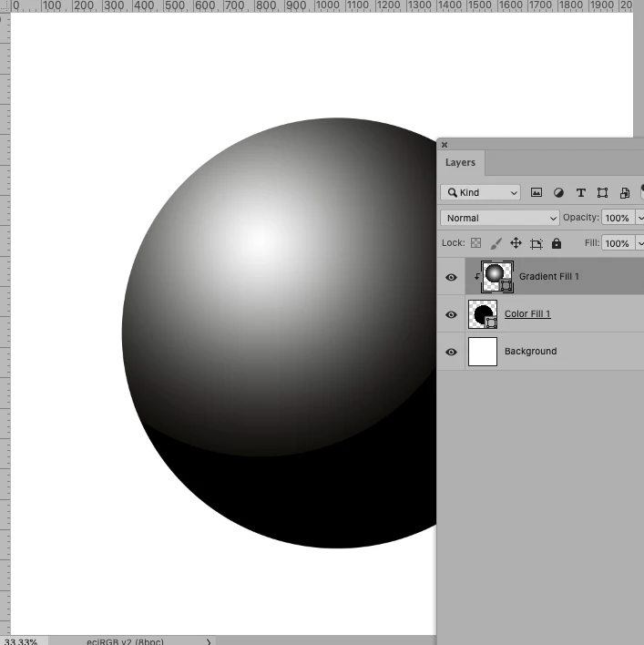Hide the Background layer
The width and height of the screenshot is (644, 645).
click(451, 352)
